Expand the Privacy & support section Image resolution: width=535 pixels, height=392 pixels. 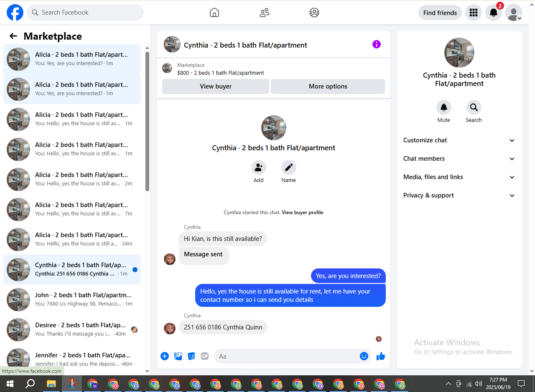459,195
